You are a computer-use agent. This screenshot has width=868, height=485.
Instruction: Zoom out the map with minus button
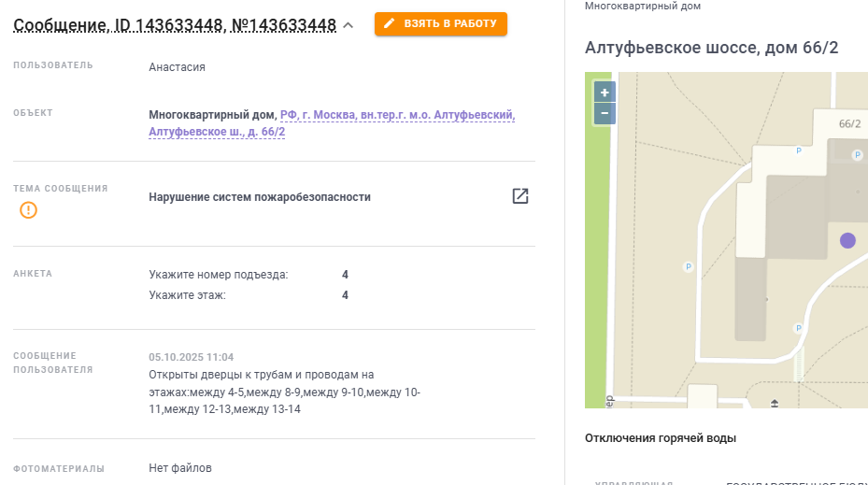(605, 113)
